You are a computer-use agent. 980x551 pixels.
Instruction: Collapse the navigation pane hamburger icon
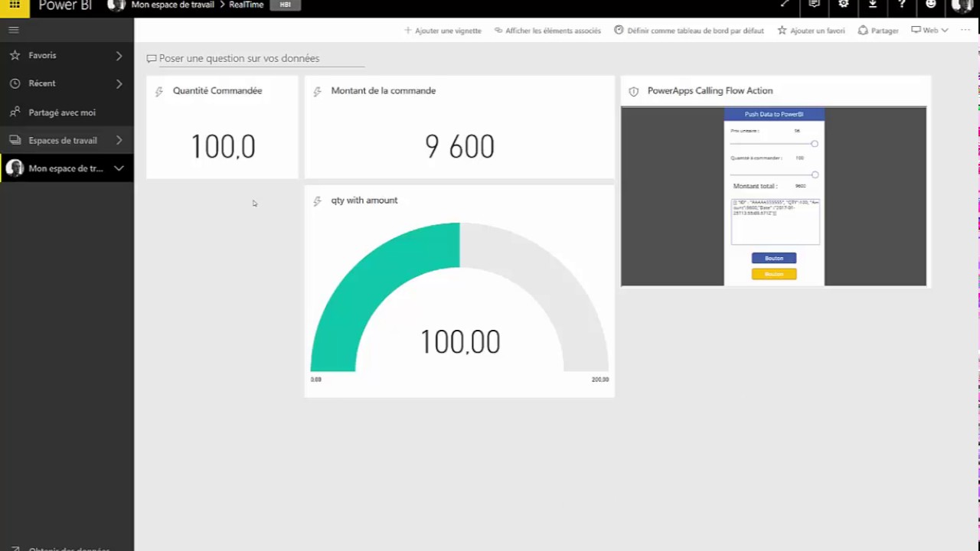(x=14, y=30)
